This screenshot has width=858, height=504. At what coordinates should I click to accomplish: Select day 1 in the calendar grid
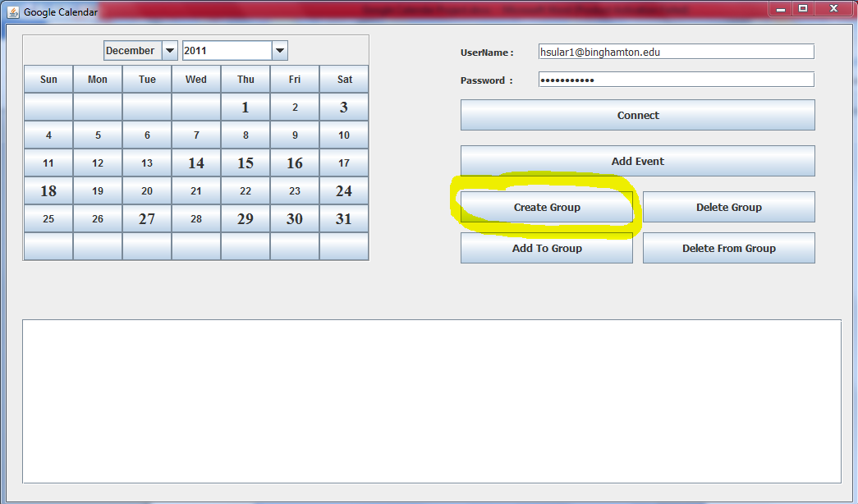(x=245, y=108)
